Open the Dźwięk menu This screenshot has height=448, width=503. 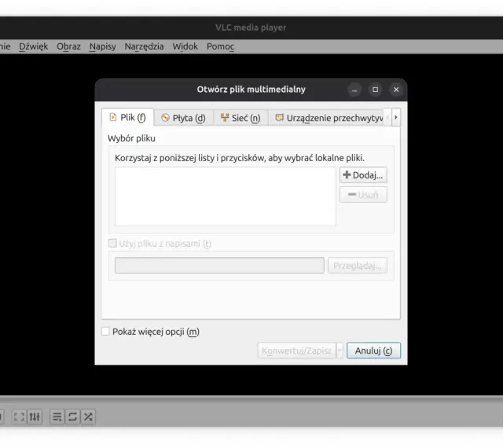tap(33, 46)
